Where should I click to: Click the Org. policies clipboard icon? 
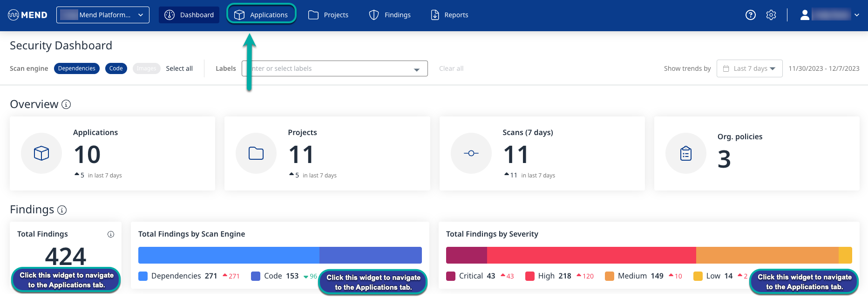pyautogui.click(x=685, y=153)
